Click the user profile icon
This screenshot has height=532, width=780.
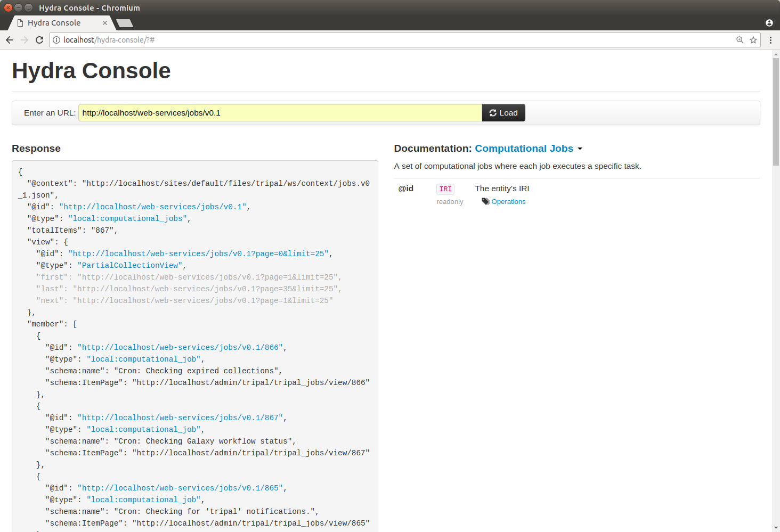click(769, 23)
